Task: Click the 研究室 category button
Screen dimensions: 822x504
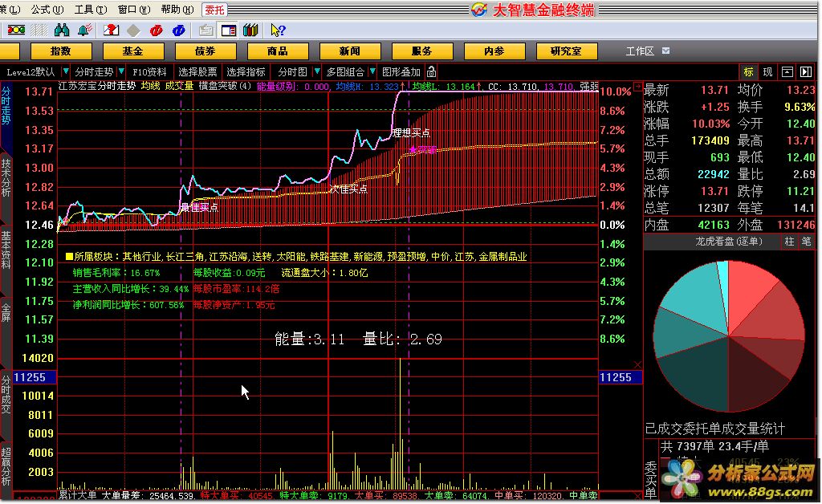Action: pos(567,51)
